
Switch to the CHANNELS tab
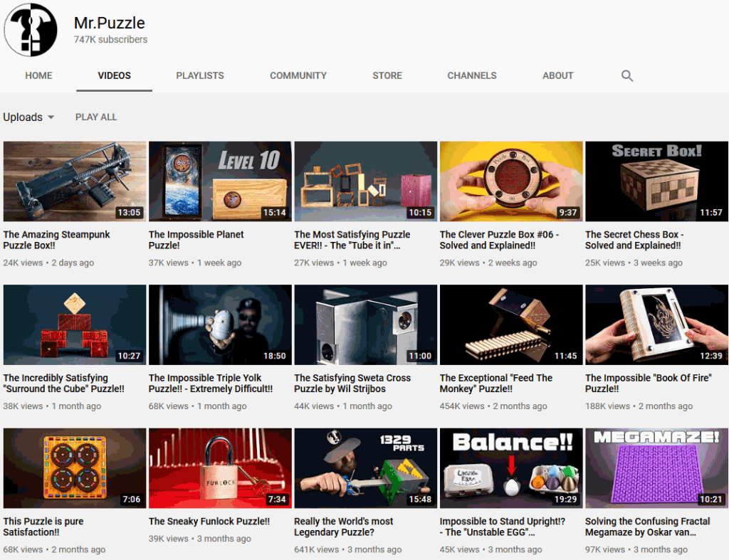(471, 75)
